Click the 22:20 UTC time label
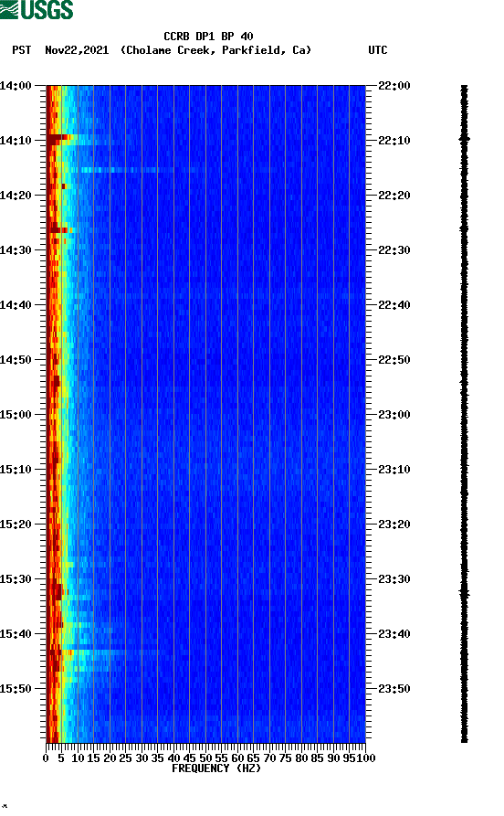 click(x=394, y=196)
